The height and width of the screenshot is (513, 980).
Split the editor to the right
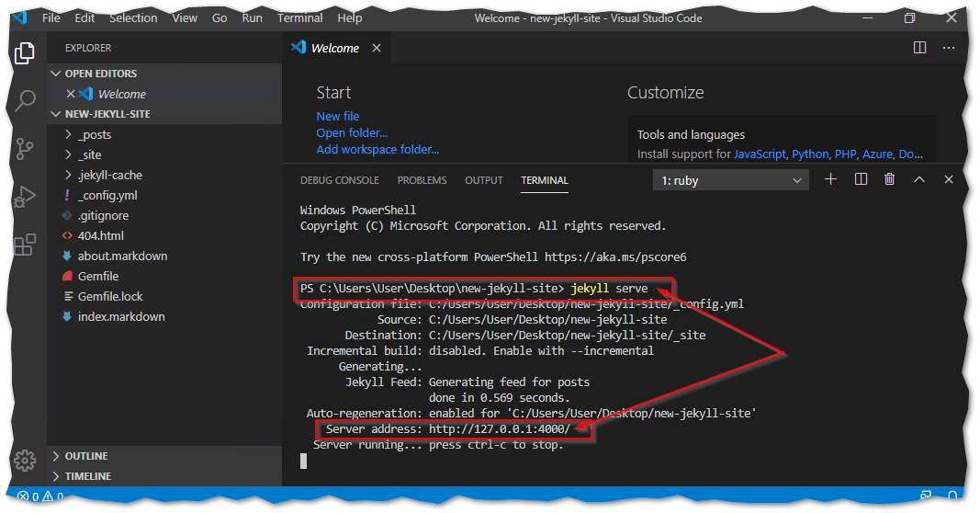919,48
